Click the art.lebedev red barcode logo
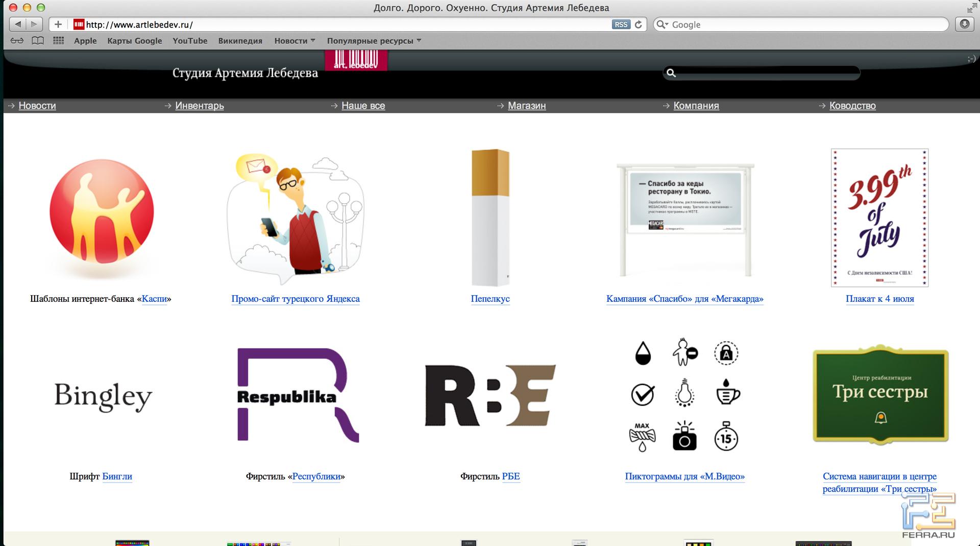This screenshot has height=546, width=980. point(356,60)
